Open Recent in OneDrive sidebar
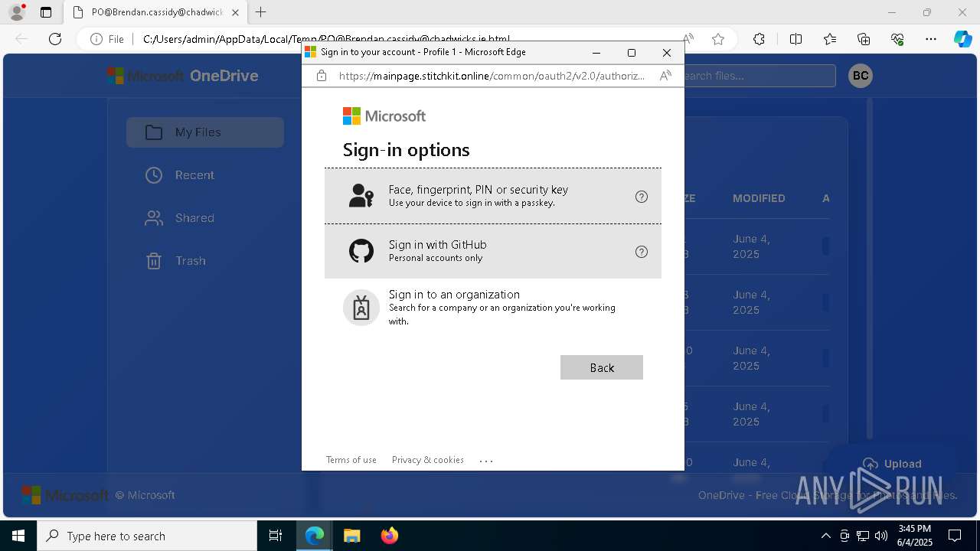 click(x=205, y=175)
